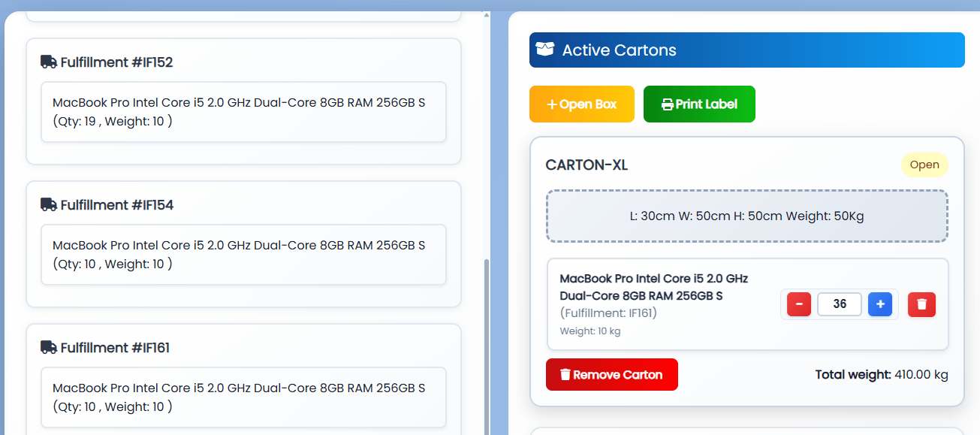Click the printer icon on Print Label

click(x=667, y=104)
